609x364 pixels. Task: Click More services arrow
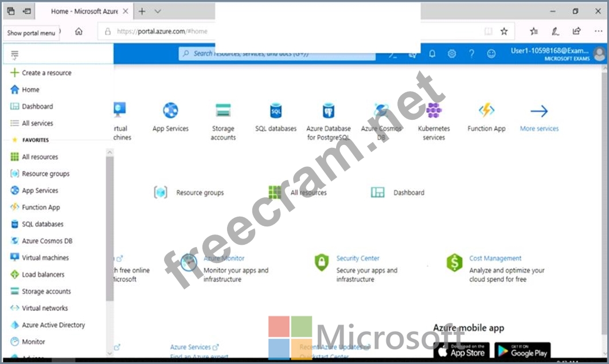(539, 111)
